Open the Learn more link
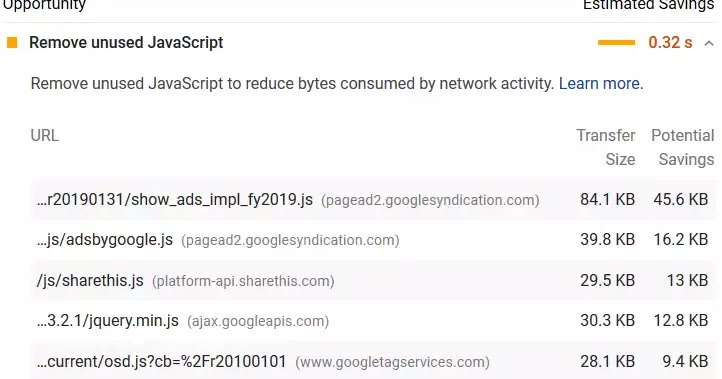Viewport: 722px width, 379px height. 599,83
